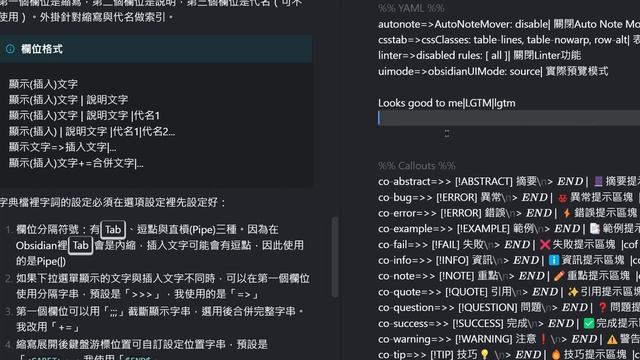This screenshot has width=640, height=360.
Task: Click line 顯示(插入)文字+=合併文字|...
Action: (76, 163)
